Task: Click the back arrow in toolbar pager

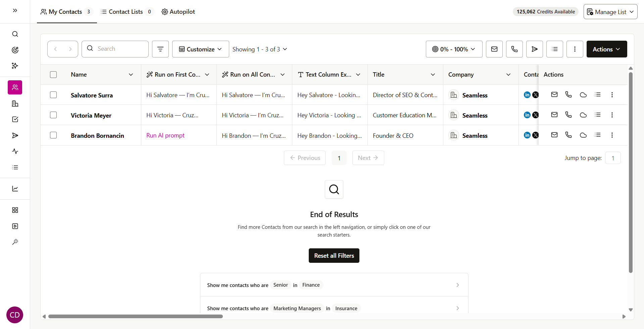Action: (x=55, y=49)
